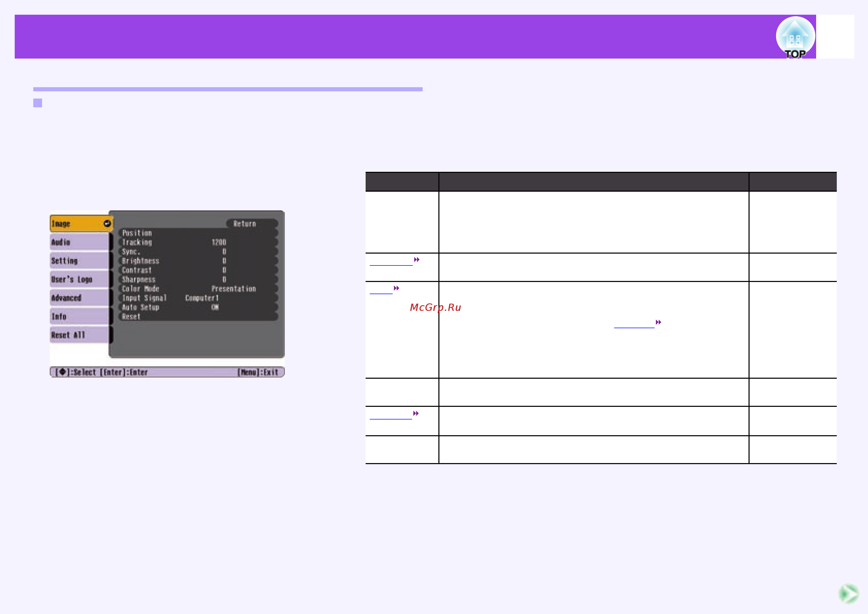868x614 pixels.
Task: Open the Info menu tab
Action: [x=79, y=316]
